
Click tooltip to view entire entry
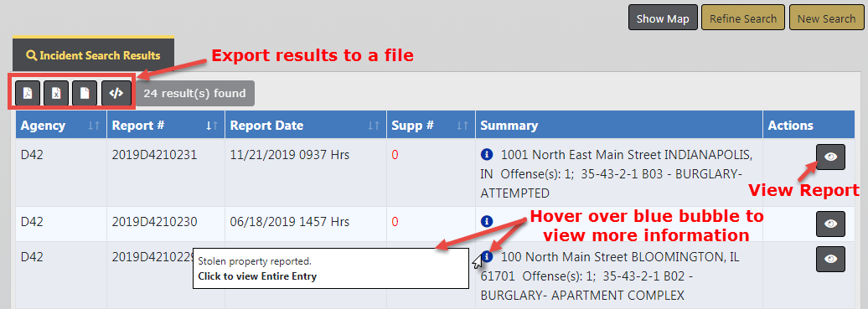point(257,276)
